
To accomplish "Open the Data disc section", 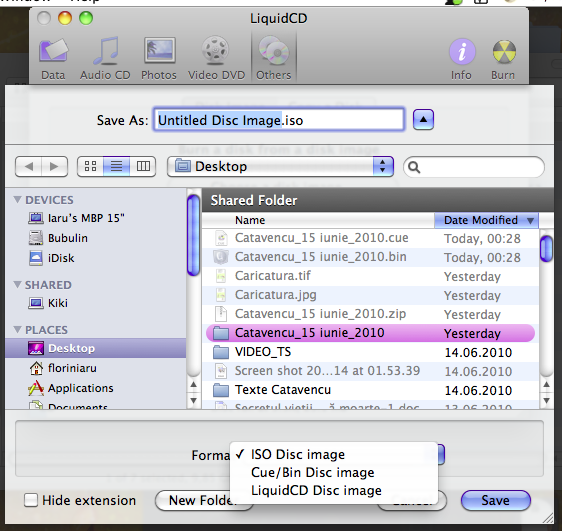I will 53,59.
